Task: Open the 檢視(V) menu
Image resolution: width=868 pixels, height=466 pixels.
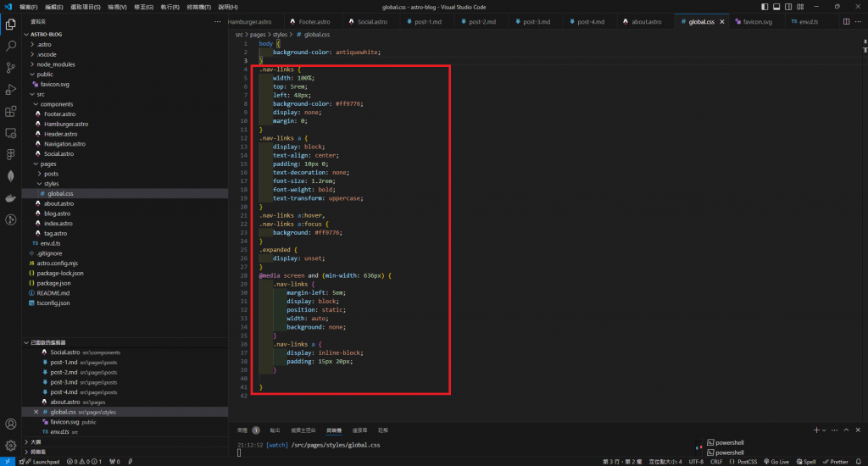Action: click(x=117, y=7)
